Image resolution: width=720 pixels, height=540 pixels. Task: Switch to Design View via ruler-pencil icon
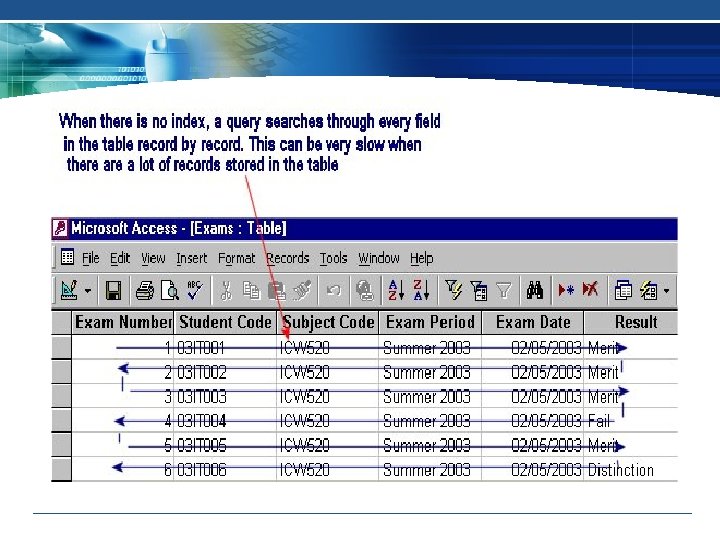pyautogui.click(x=69, y=290)
